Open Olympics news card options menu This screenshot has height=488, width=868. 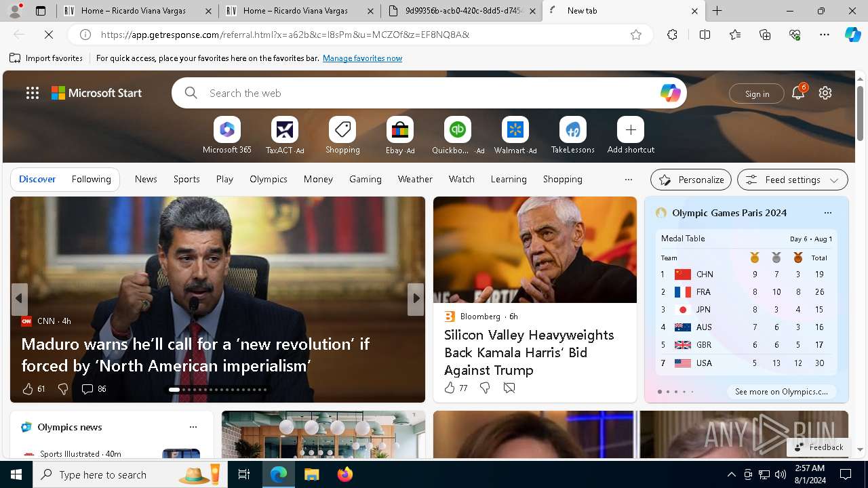193,427
